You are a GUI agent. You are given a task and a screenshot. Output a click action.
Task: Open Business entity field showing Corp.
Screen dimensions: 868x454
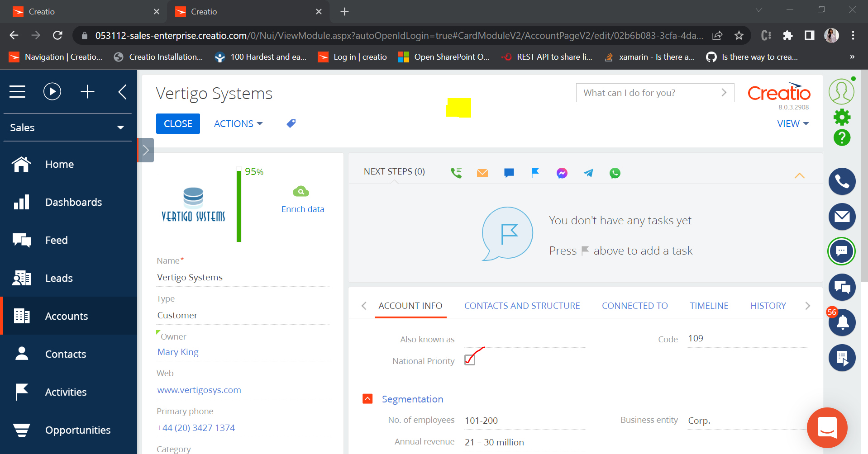748,421
